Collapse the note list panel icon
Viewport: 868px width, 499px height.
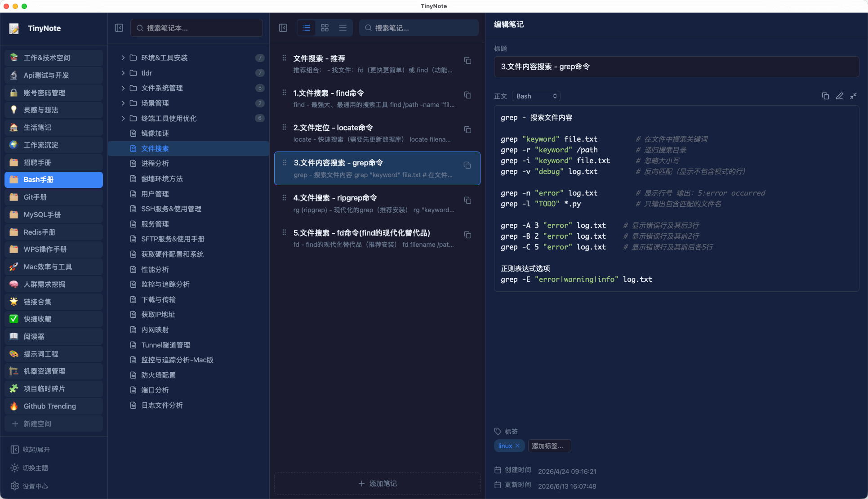coord(283,28)
